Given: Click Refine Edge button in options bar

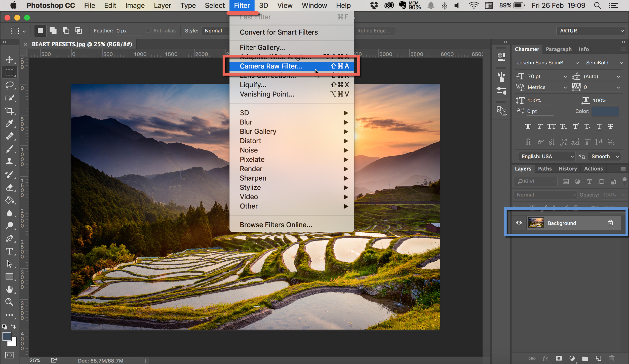Looking at the screenshot, I should [x=374, y=30].
